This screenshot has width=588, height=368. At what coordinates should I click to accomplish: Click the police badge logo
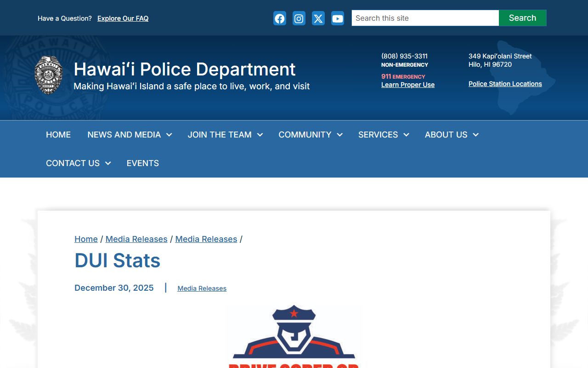49,75
